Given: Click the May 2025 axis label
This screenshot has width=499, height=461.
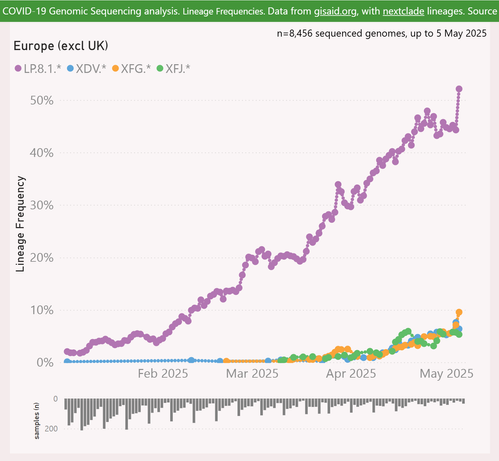Looking at the screenshot, I should click(x=446, y=374).
